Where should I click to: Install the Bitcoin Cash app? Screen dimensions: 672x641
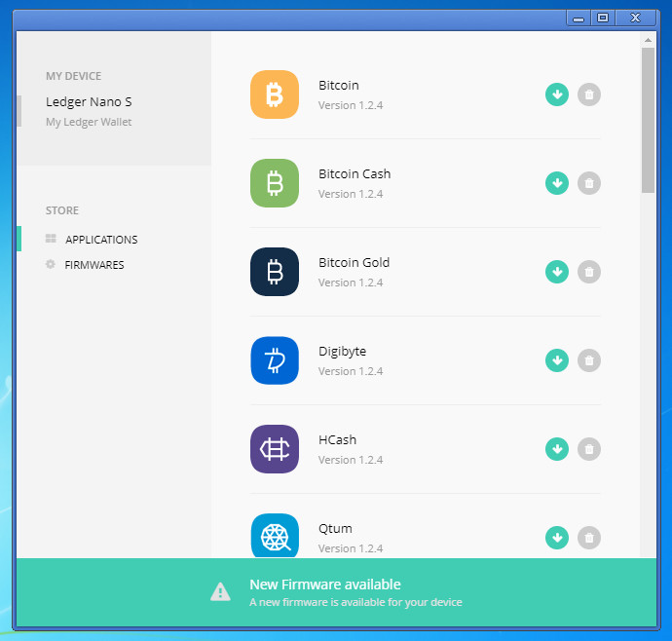coord(557,183)
